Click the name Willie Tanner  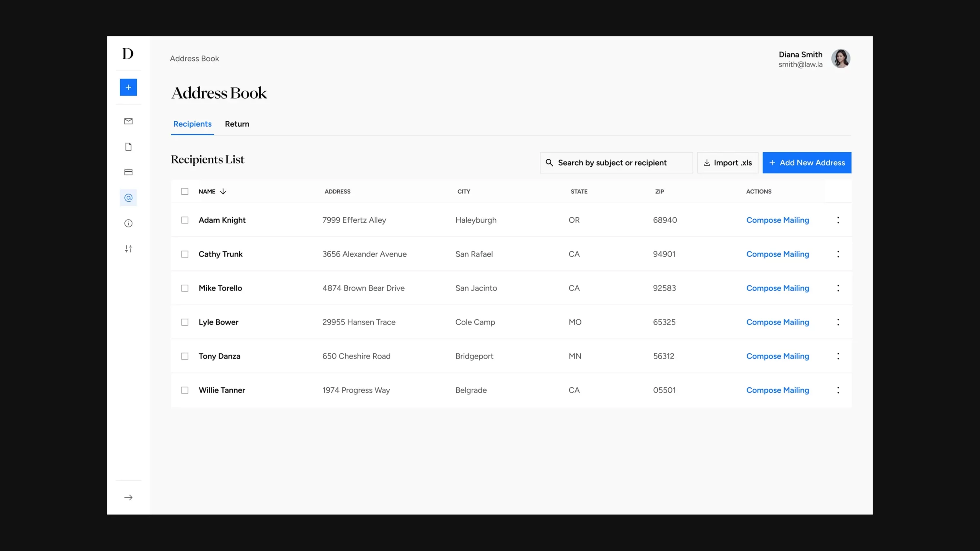222,390
